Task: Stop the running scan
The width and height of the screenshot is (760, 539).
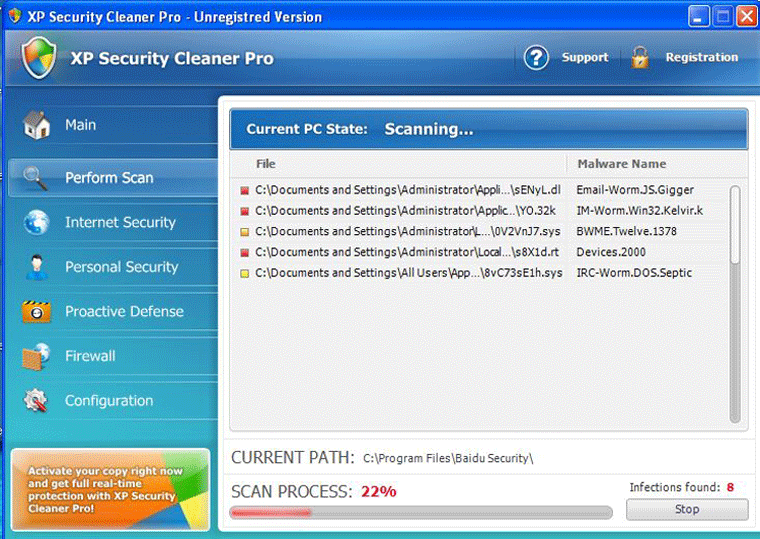Action: click(x=687, y=509)
